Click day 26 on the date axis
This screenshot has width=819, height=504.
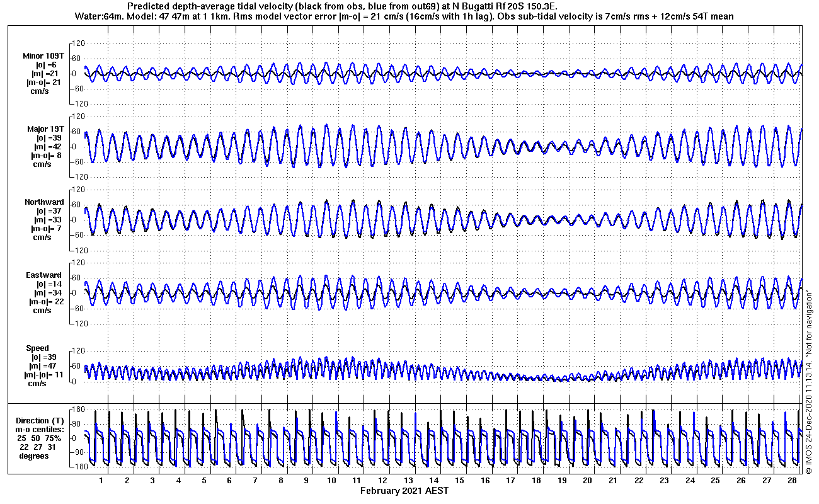coord(742,481)
